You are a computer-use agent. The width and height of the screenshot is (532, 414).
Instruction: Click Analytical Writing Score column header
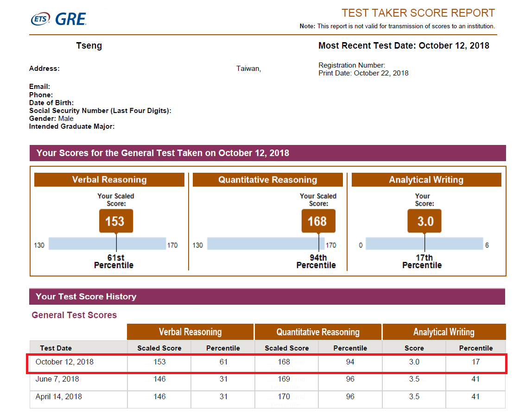(414, 348)
